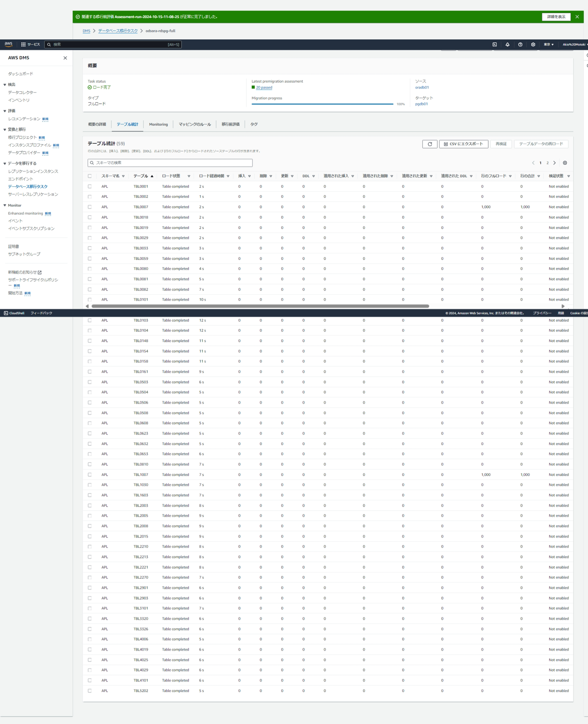Open the 20 passed assessment link
This screenshot has width=588, height=724.
[x=264, y=87]
